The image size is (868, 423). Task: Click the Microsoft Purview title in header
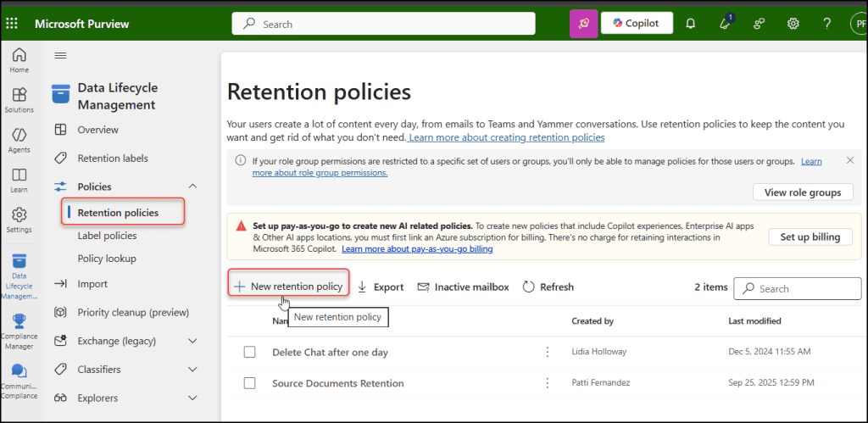(82, 24)
